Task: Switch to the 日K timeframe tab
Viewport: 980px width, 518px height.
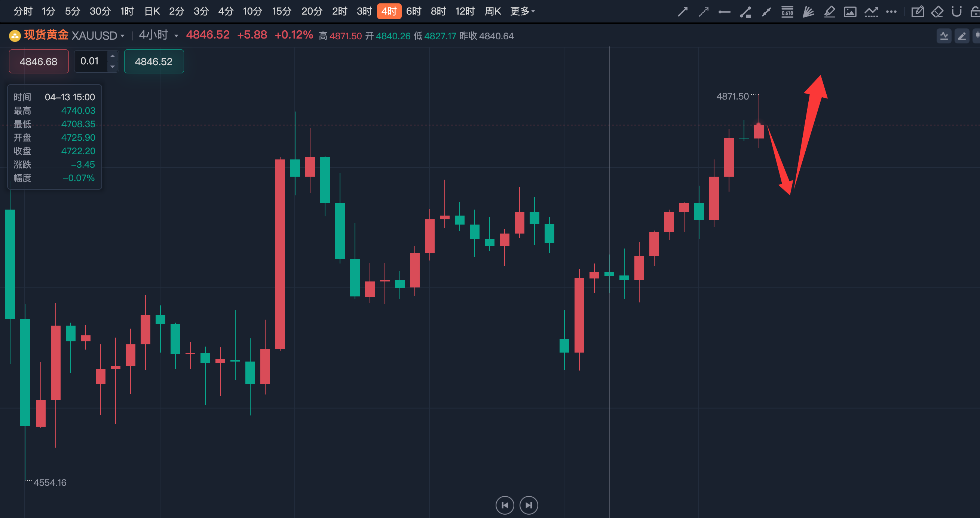Action: coord(152,12)
